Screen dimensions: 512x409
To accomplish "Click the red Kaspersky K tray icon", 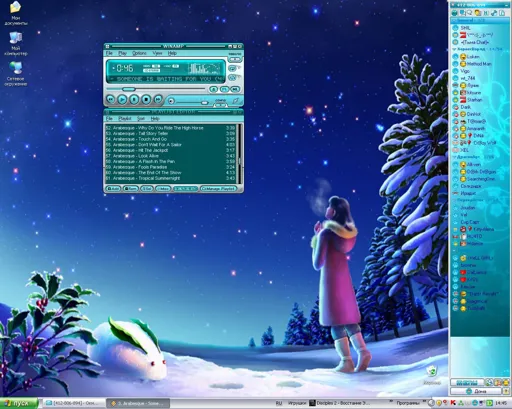I will pos(453,403).
